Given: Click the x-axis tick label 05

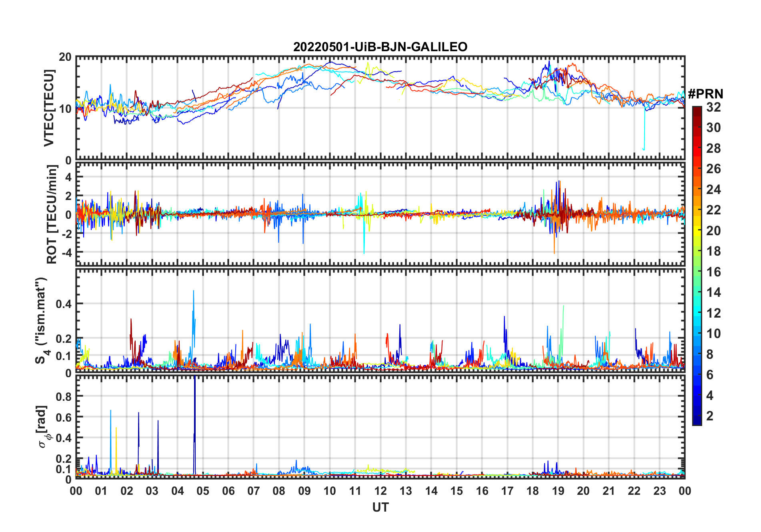Looking at the screenshot, I should coord(203,491).
